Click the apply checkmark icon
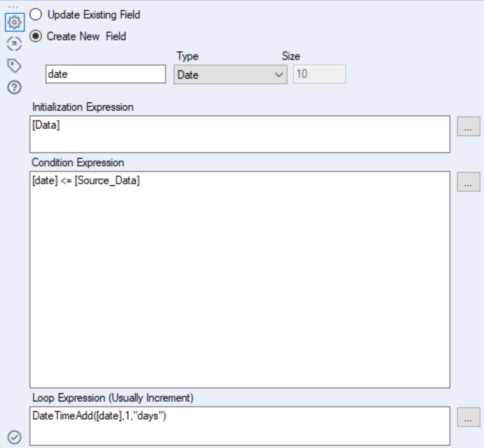 click(14, 437)
